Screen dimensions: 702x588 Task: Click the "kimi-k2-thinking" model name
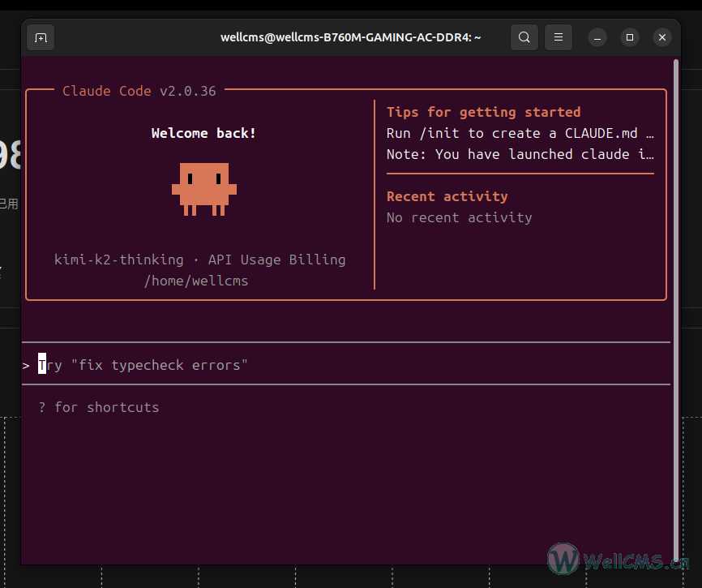click(118, 260)
